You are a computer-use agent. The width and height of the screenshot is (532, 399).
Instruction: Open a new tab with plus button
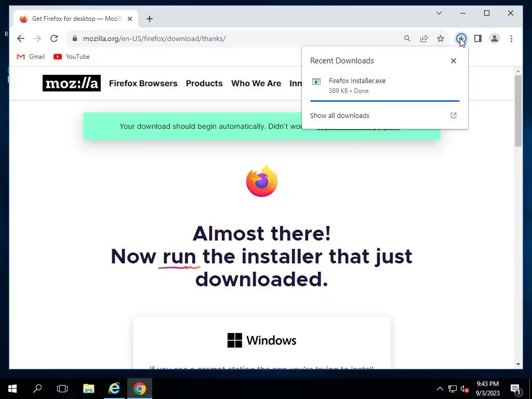tap(150, 19)
